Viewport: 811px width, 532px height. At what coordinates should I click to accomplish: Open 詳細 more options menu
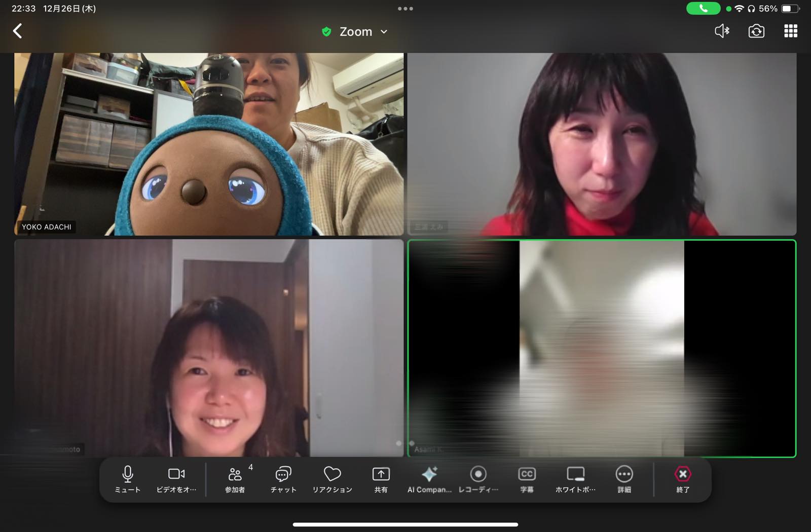[x=624, y=479]
